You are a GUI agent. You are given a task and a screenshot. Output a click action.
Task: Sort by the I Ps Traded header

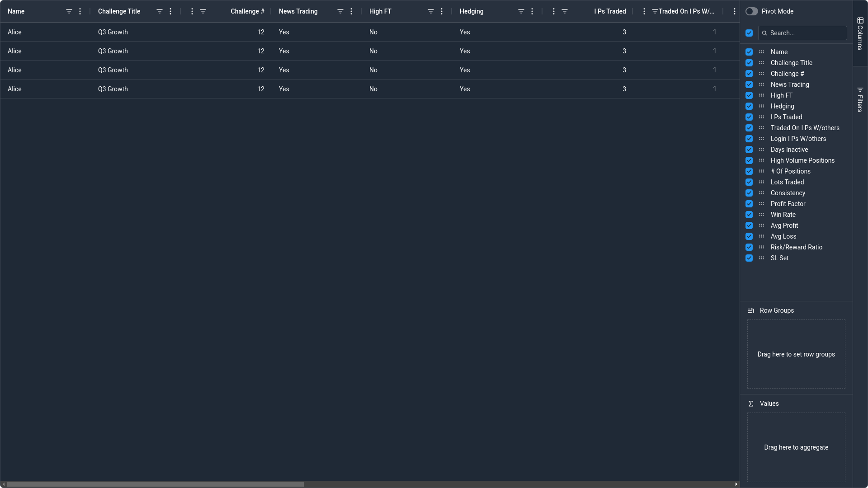610,11
